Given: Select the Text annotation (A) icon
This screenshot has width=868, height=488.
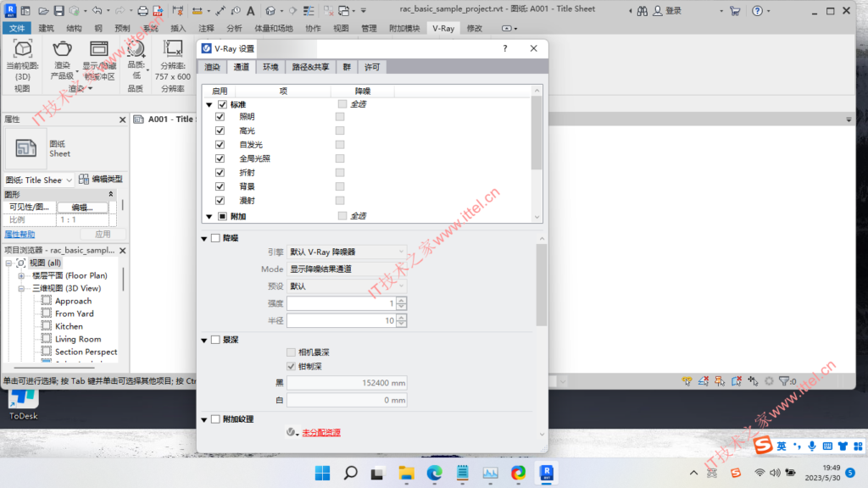Looking at the screenshot, I should [x=250, y=8].
